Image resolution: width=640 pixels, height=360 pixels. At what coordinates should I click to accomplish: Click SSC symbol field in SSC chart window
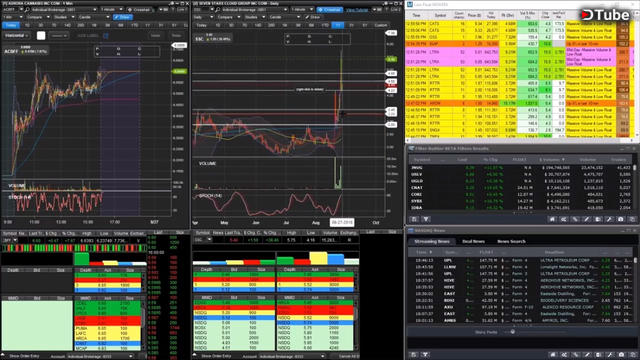202,9
